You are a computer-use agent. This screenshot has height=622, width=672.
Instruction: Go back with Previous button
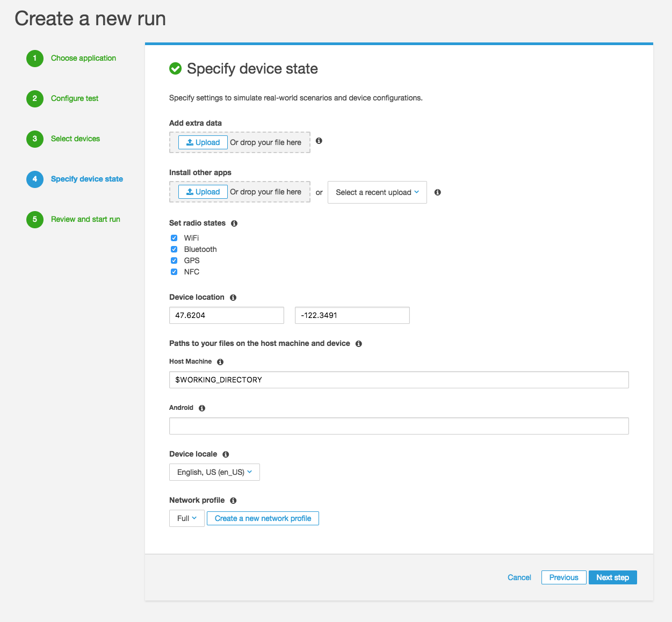tap(563, 577)
